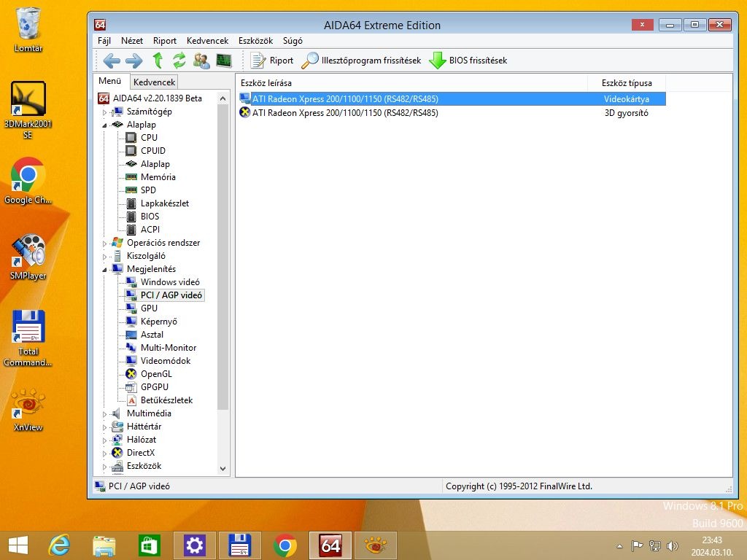Open the monitor graph toolbar icon
The image size is (747, 560).
click(224, 61)
